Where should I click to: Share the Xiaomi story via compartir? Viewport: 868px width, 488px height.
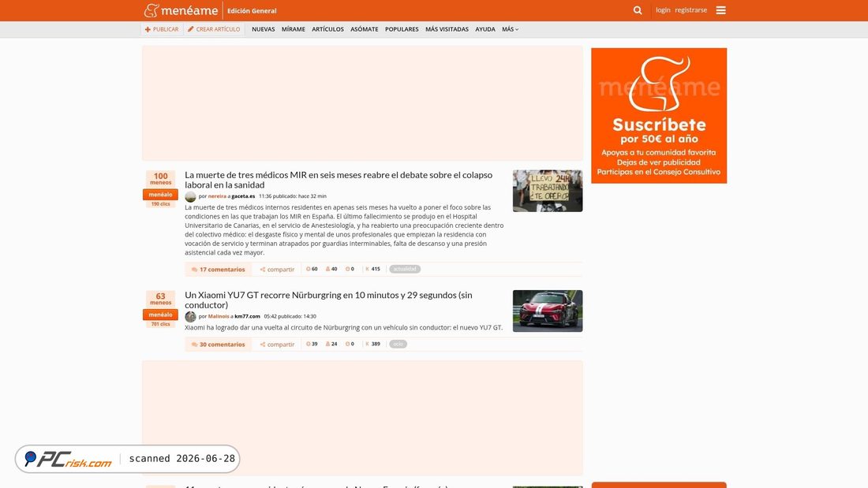pos(277,345)
